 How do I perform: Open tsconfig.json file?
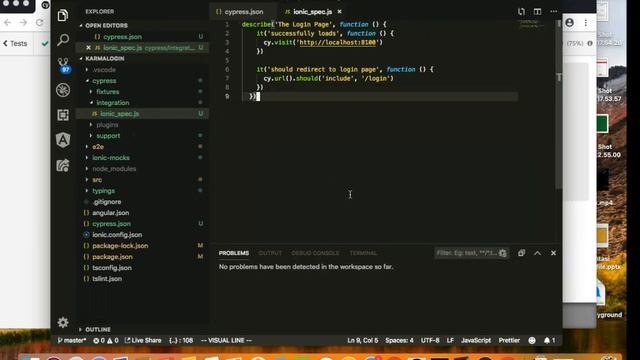tap(111, 268)
